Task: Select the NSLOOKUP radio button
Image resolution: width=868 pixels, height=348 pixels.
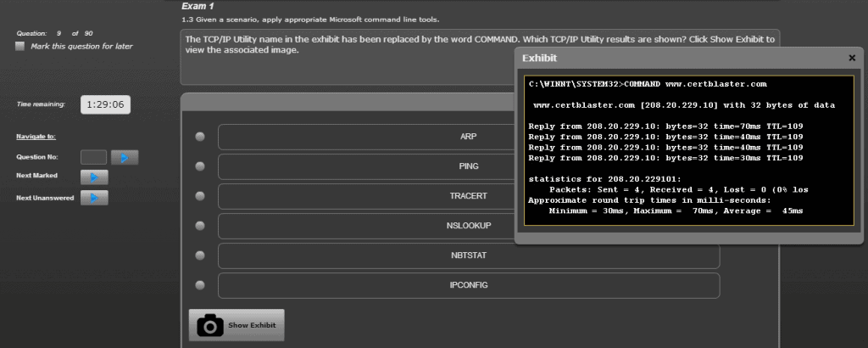Action: tap(200, 226)
